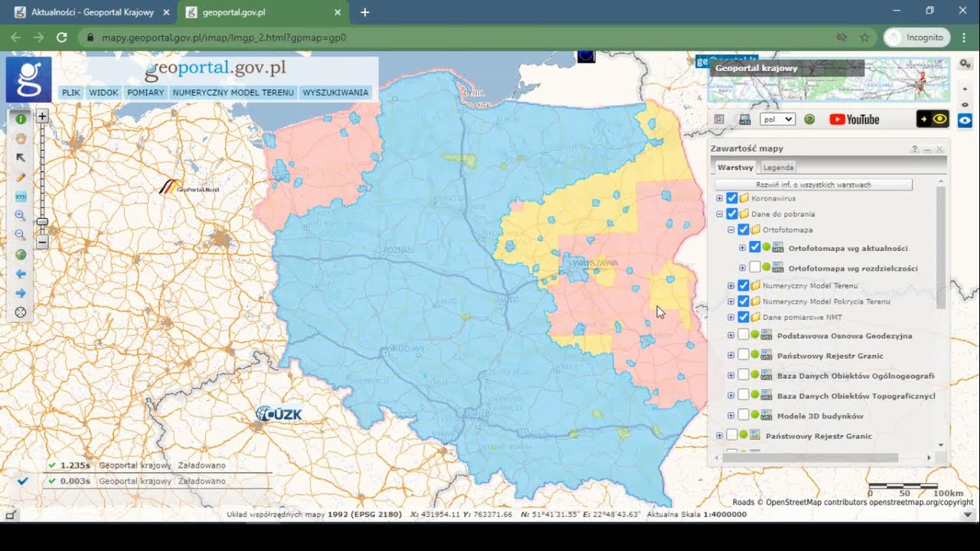
Task: Select the magnifier zoom-in tool
Action: click(21, 216)
